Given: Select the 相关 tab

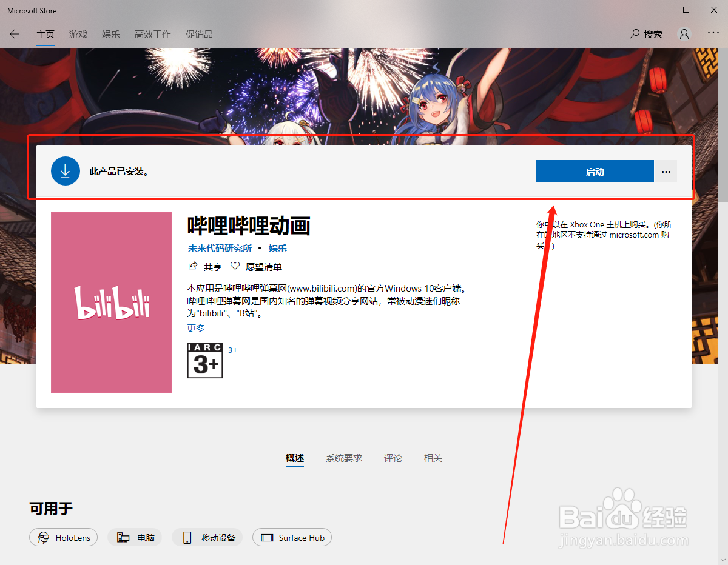Looking at the screenshot, I should click(433, 458).
